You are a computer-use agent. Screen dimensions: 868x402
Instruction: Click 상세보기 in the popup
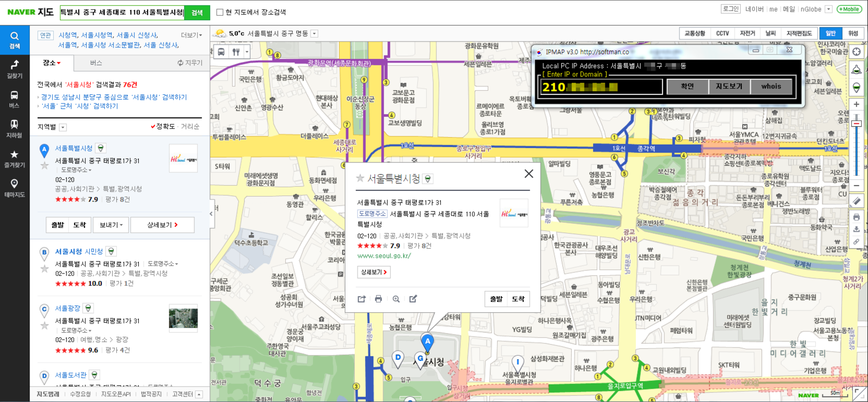point(374,272)
